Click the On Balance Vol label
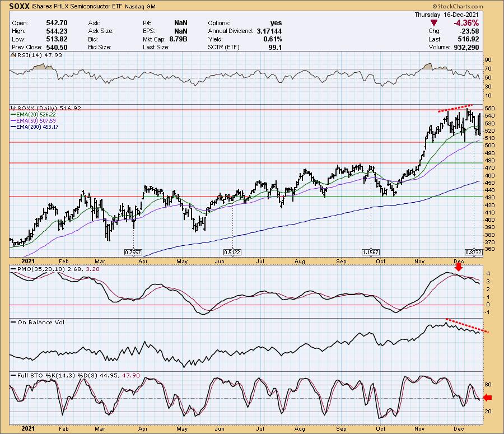The height and width of the screenshot is (434, 504). 41,322
